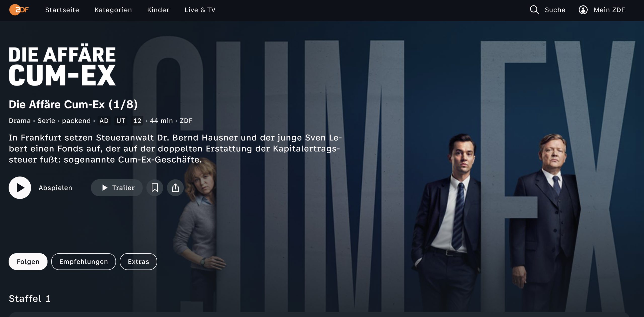Image resolution: width=644 pixels, height=317 pixels.
Task: Click the Staffel 1 heading
Action: [x=30, y=299]
